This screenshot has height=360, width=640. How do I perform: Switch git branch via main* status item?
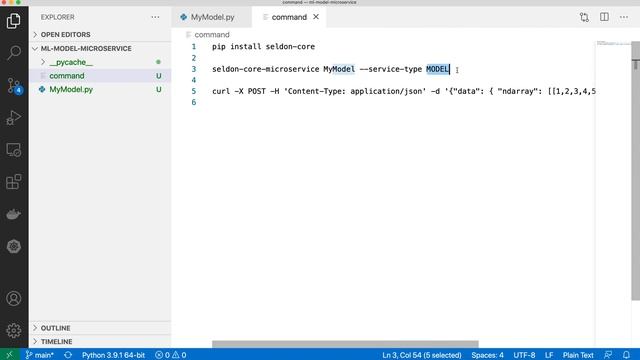pyautogui.click(x=39, y=355)
